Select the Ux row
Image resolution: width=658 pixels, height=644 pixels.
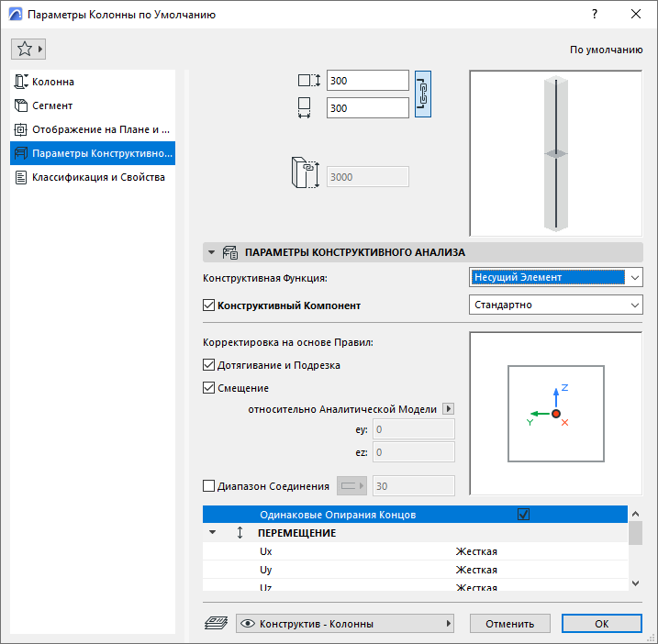coord(415,551)
